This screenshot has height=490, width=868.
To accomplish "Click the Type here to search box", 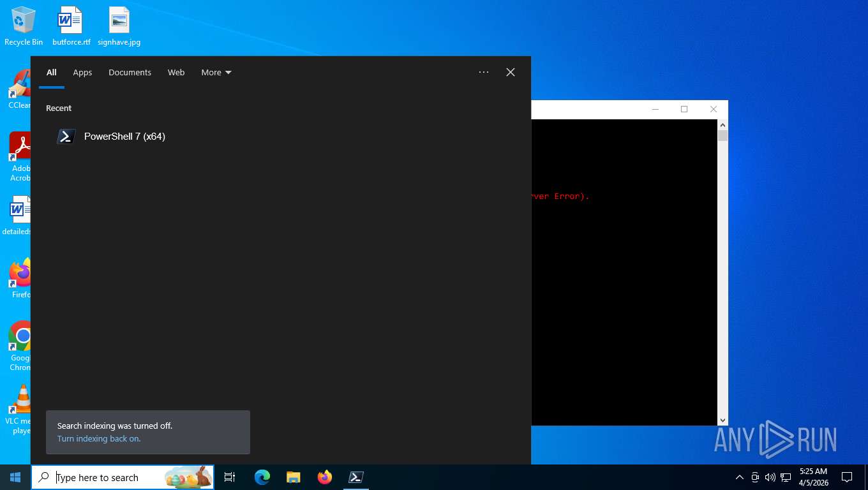I will [123, 477].
